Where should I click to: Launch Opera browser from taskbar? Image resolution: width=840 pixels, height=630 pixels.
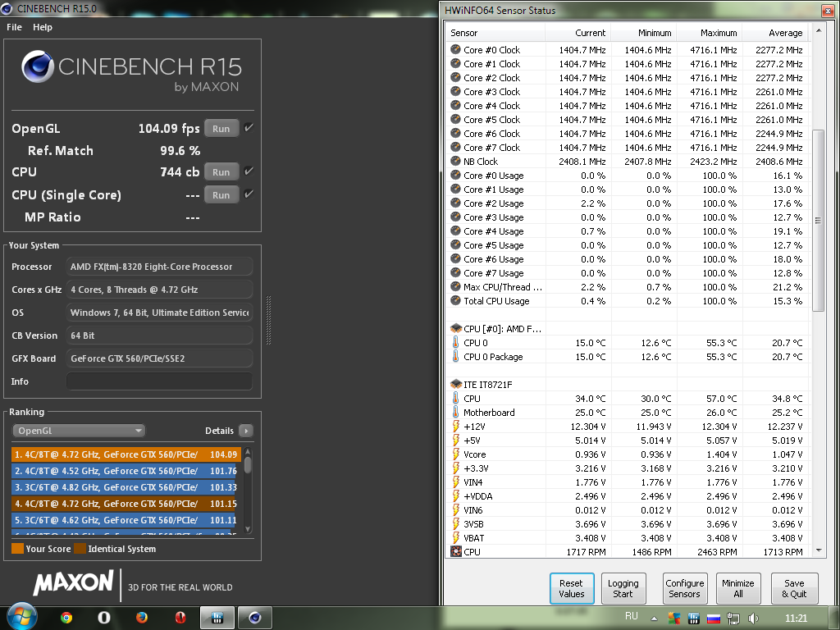(104, 618)
